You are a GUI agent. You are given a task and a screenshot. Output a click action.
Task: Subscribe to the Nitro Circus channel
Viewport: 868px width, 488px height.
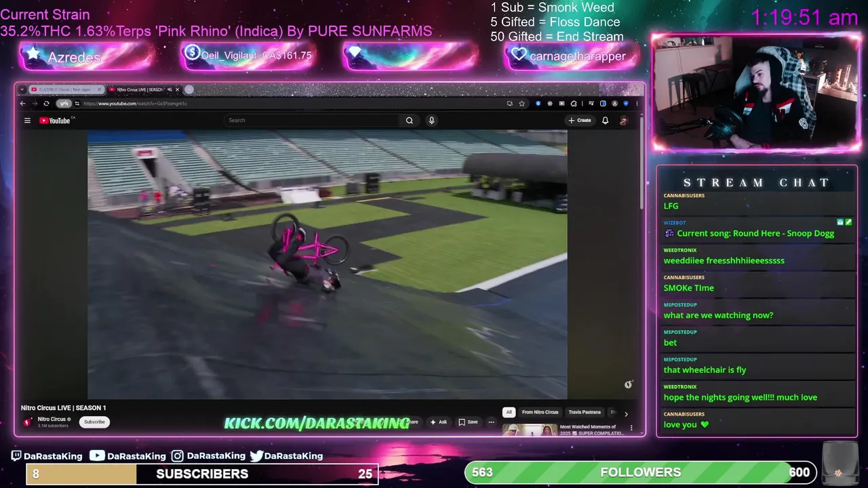coord(94,422)
